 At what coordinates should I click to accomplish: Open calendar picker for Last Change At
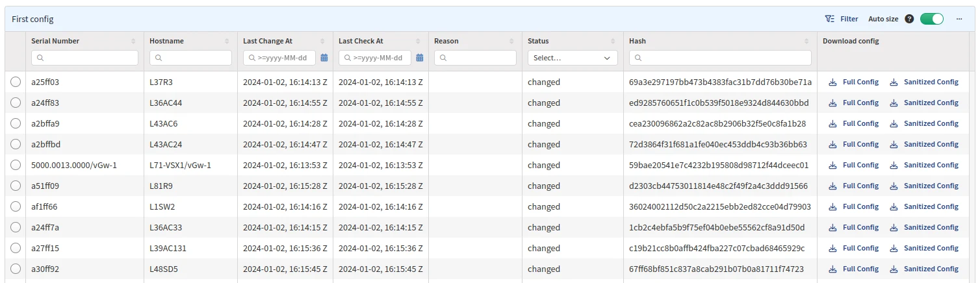pyautogui.click(x=324, y=58)
